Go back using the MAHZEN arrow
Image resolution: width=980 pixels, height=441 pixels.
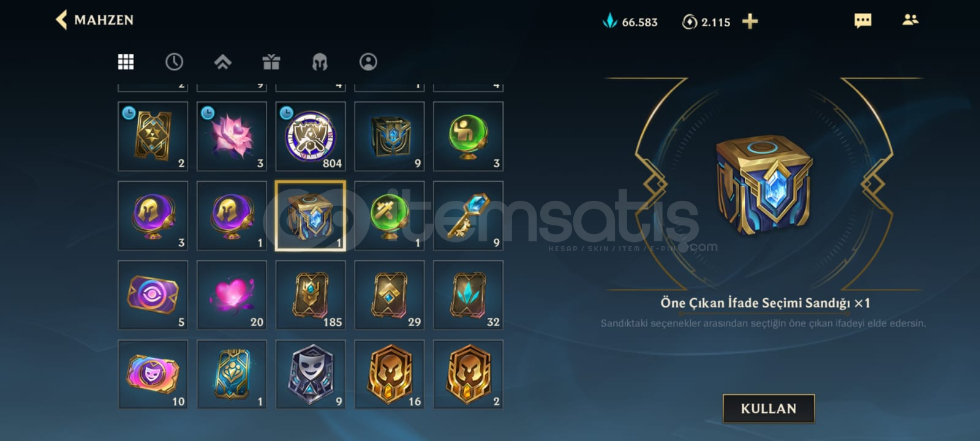point(61,20)
